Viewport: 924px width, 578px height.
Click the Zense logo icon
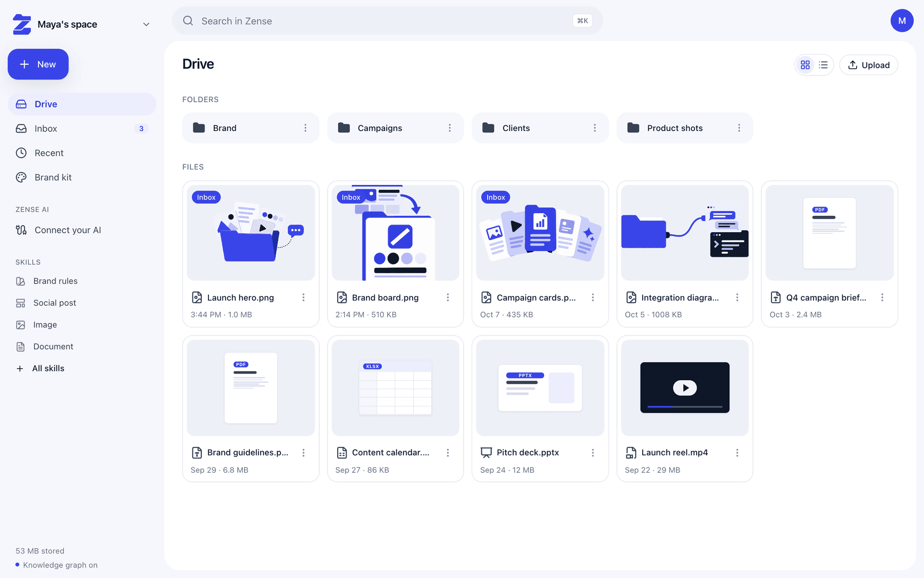(22, 24)
